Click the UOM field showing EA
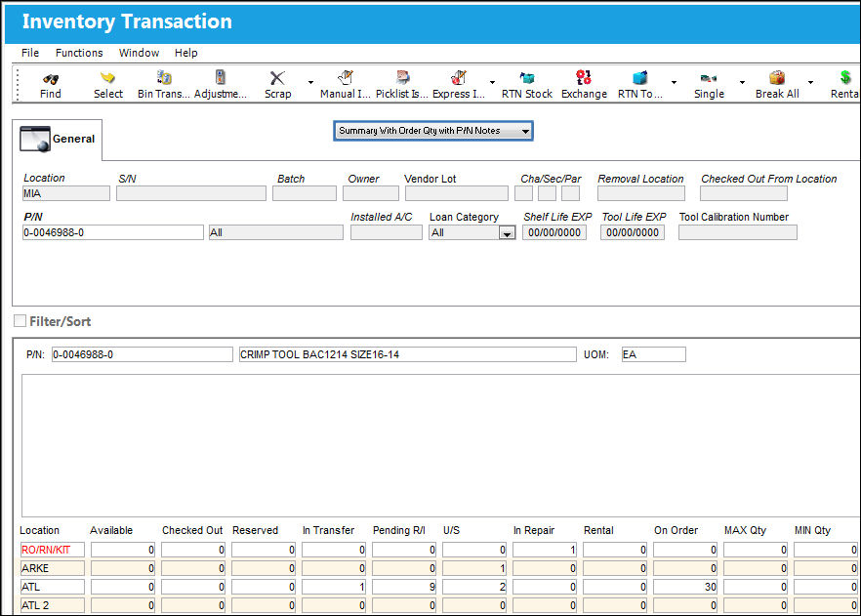The image size is (861, 616). [x=653, y=354]
